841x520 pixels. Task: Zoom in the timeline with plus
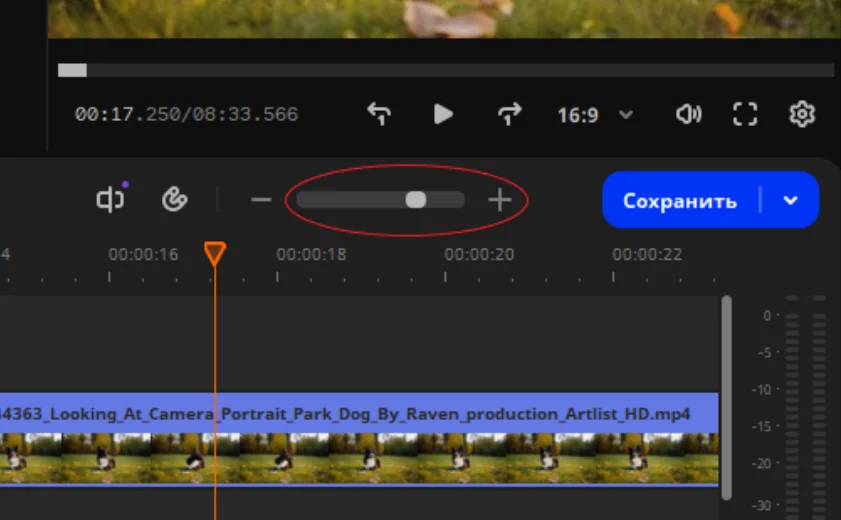500,200
